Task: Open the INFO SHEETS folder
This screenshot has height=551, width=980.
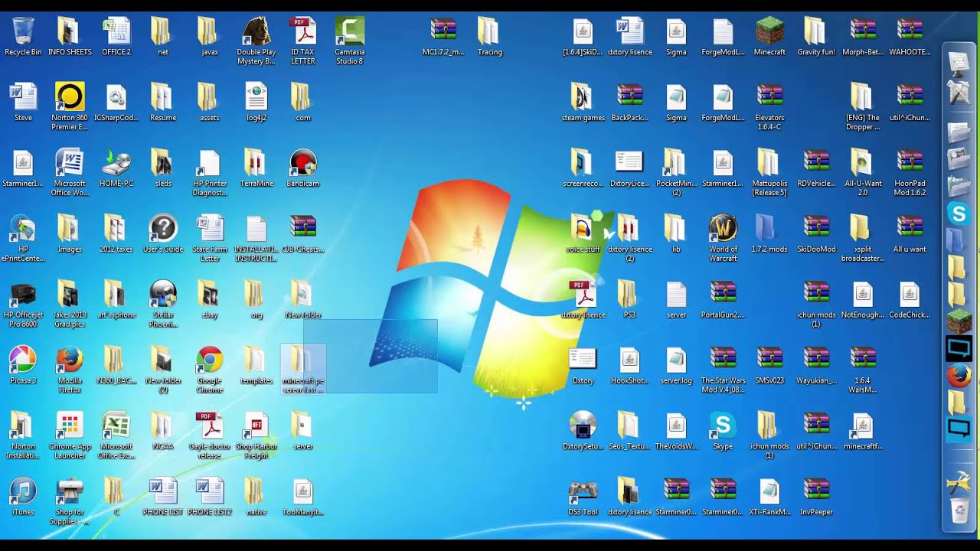Action: click(x=70, y=37)
